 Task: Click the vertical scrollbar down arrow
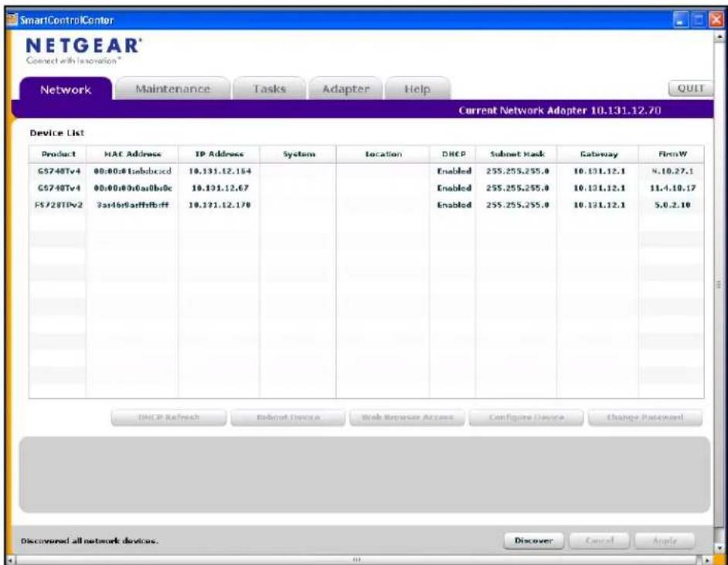click(720, 548)
